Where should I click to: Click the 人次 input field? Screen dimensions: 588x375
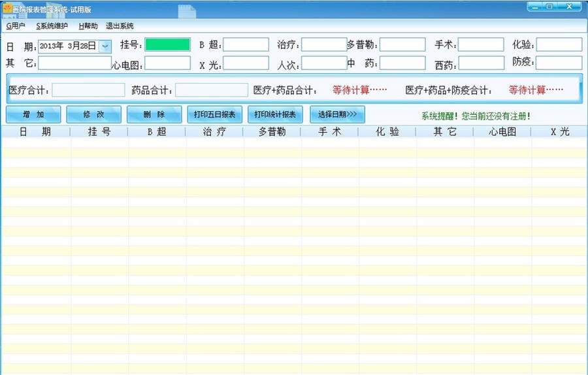pos(324,63)
